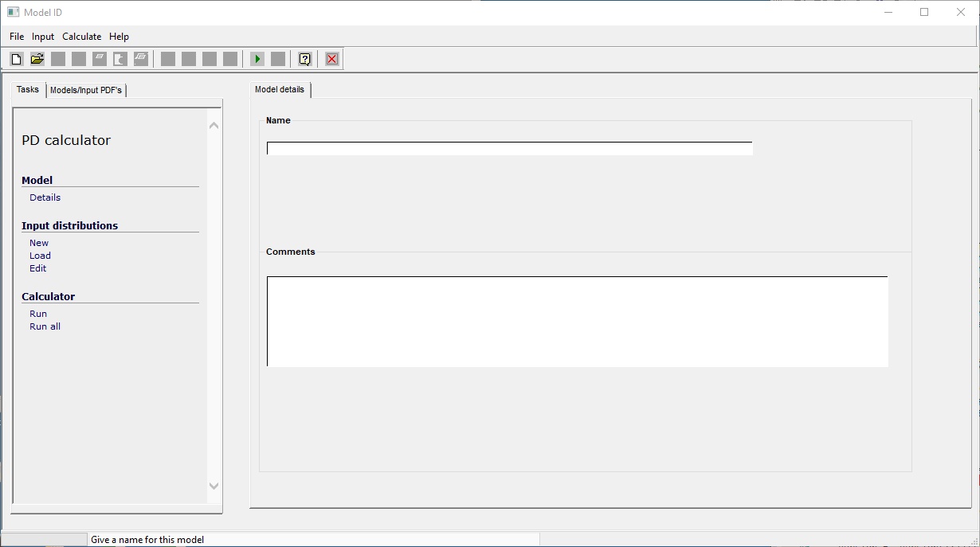The height and width of the screenshot is (547, 980).
Task: Click the red X exit toolbar icon
Action: coord(332,59)
